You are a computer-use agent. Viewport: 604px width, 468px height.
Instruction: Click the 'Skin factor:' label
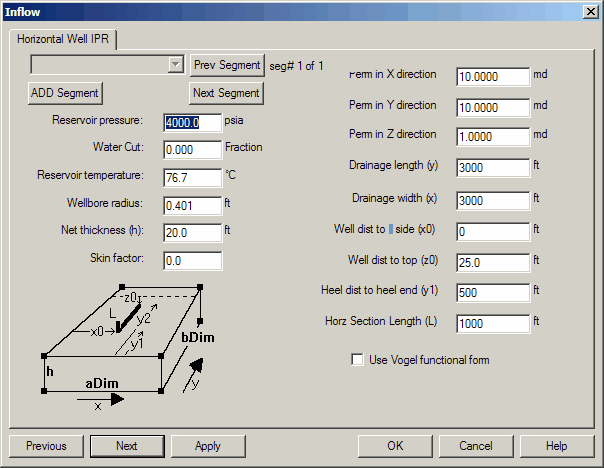click(x=117, y=258)
